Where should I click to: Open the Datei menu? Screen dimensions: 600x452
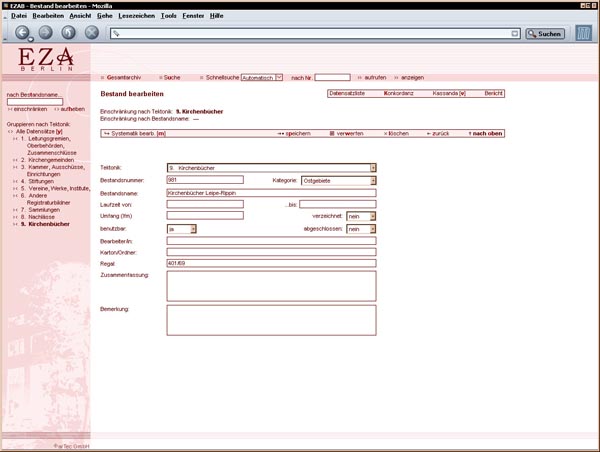click(19, 16)
